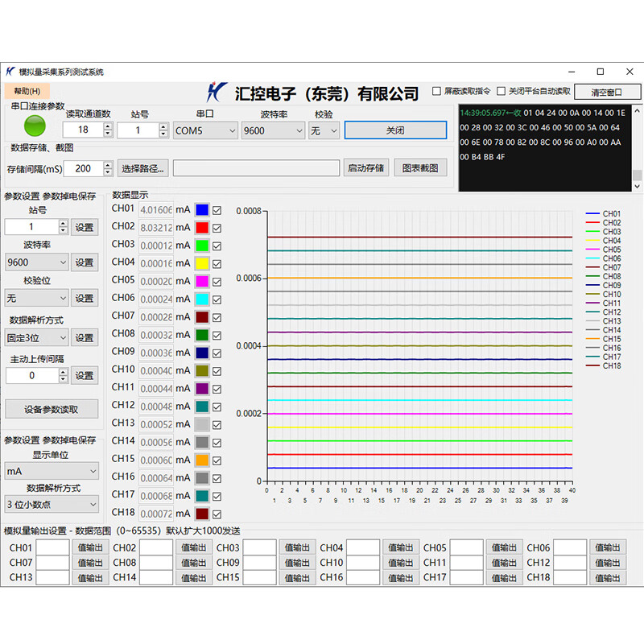Click the 关闭 serial port button
This screenshot has width=644, height=644.
(395, 130)
